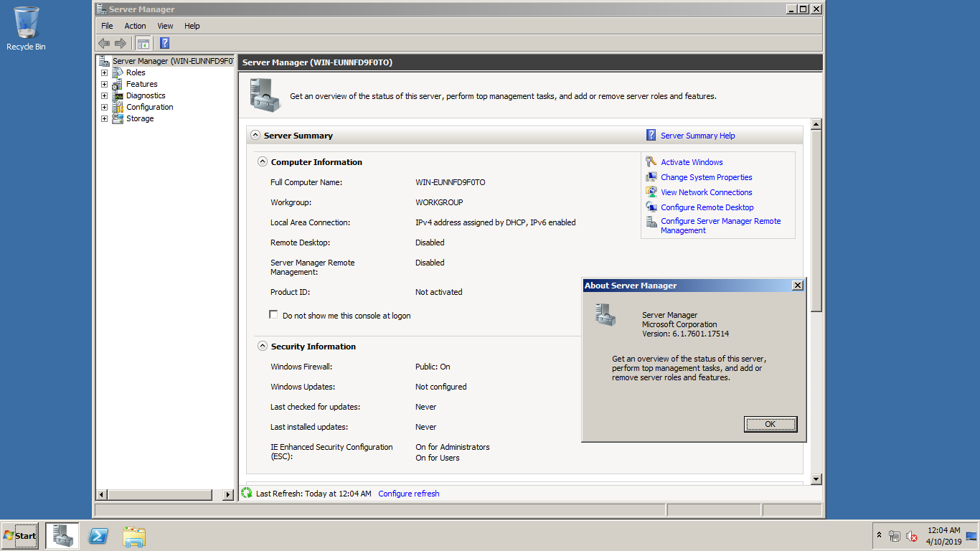
Task: Click the Features node icon
Action: tap(118, 84)
